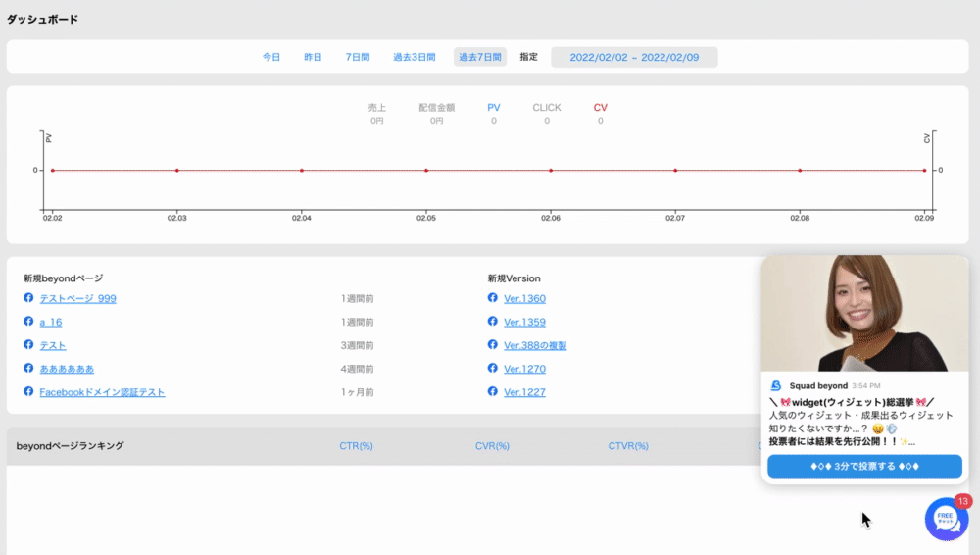The height and width of the screenshot is (555, 980).
Task: Click the 新規Version heading
Action: 514,278
